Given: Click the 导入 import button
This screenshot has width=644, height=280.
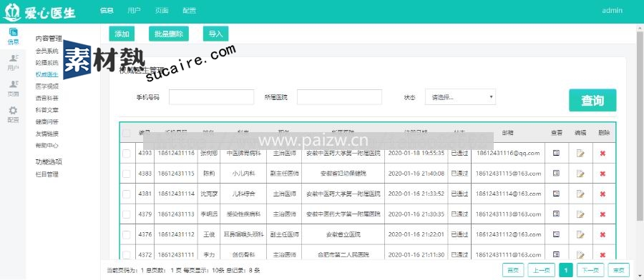Looking at the screenshot, I should [215, 34].
